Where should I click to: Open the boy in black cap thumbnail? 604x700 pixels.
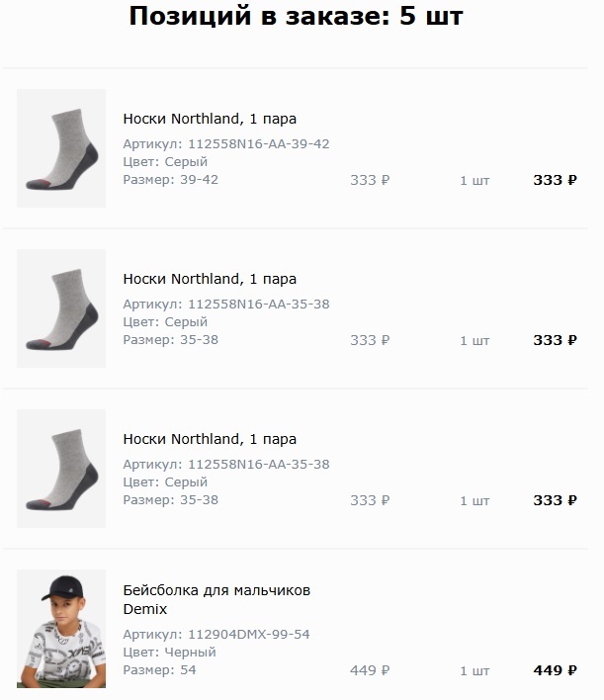coord(61,629)
